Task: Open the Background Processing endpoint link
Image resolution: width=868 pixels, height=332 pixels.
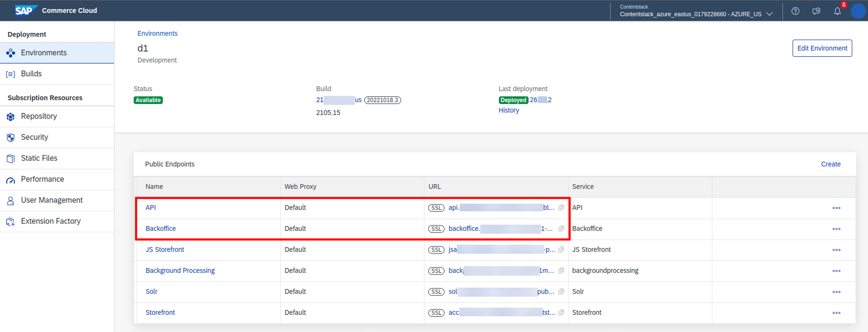Action: pos(180,270)
